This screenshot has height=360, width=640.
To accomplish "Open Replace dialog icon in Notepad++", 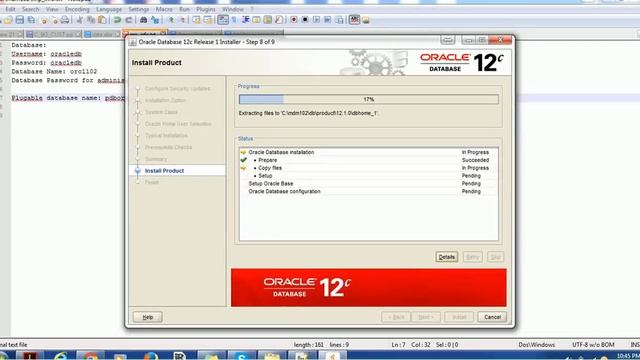I will click(x=155, y=20).
